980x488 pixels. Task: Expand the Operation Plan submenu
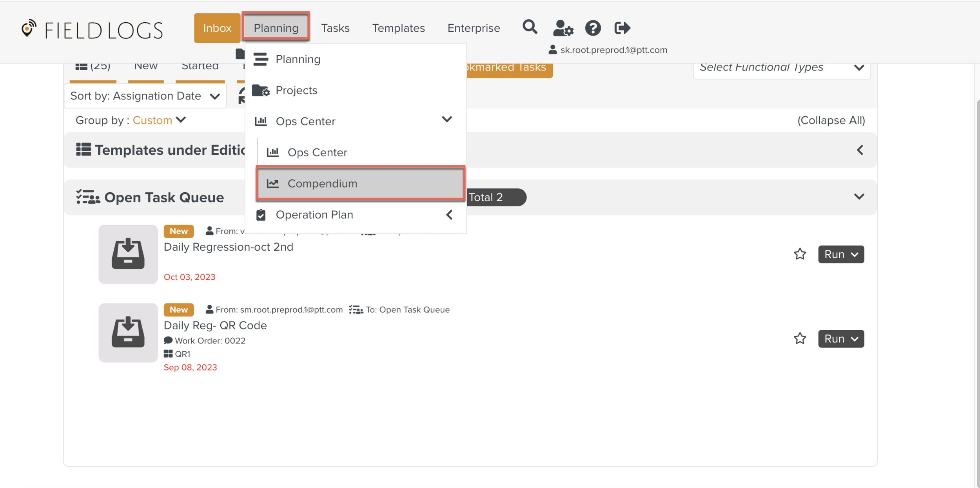[449, 215]
